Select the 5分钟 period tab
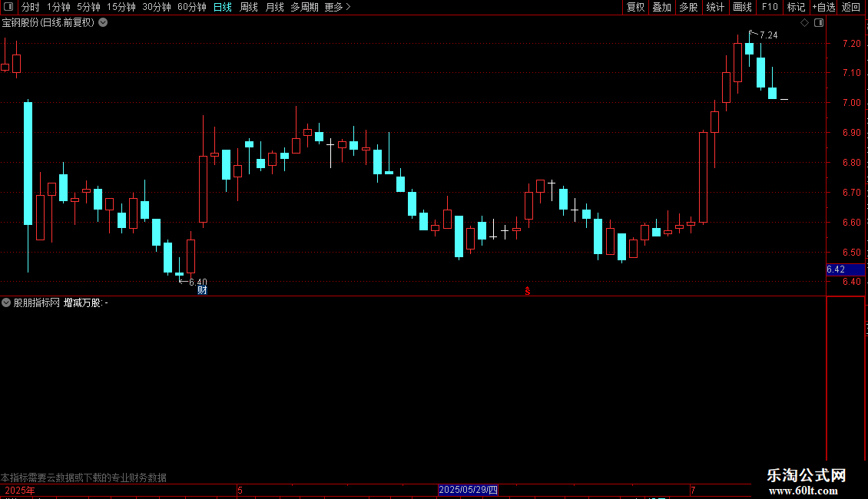This screenshot has height=499, width=868. [x=88, y=7]
